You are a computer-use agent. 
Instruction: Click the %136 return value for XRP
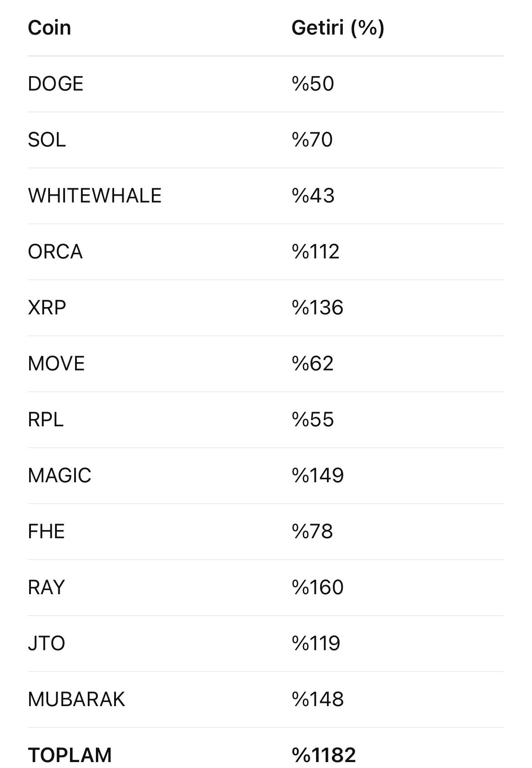[x=317, y=308]
